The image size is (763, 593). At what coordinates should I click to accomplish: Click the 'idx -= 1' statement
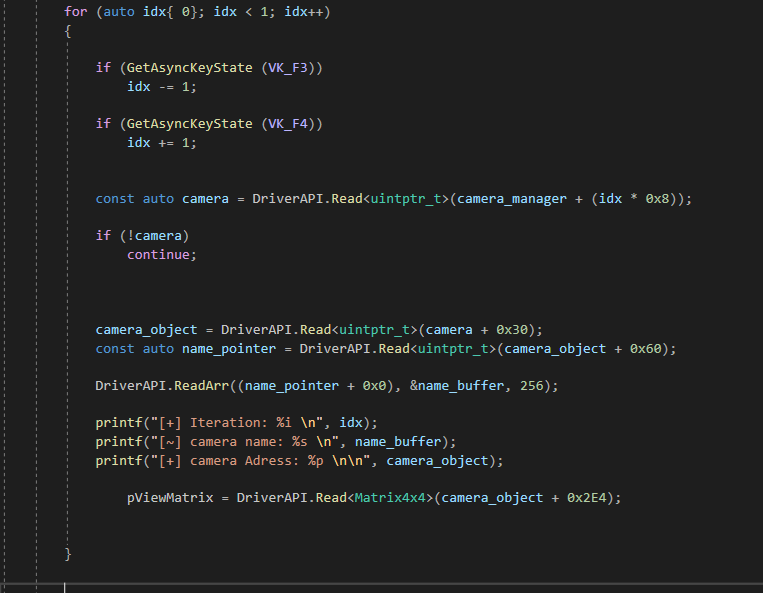pyautogui.click(x=162, y=86)
